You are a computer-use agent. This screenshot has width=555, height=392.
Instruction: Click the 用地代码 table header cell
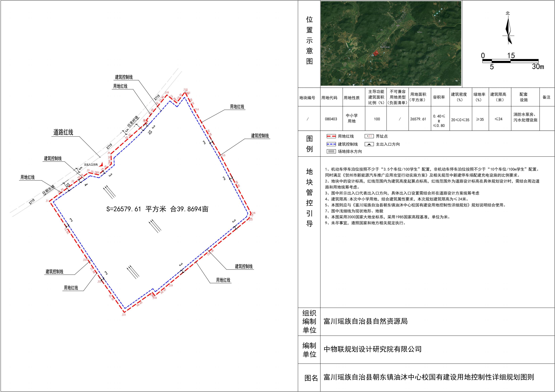click(329, 98)
